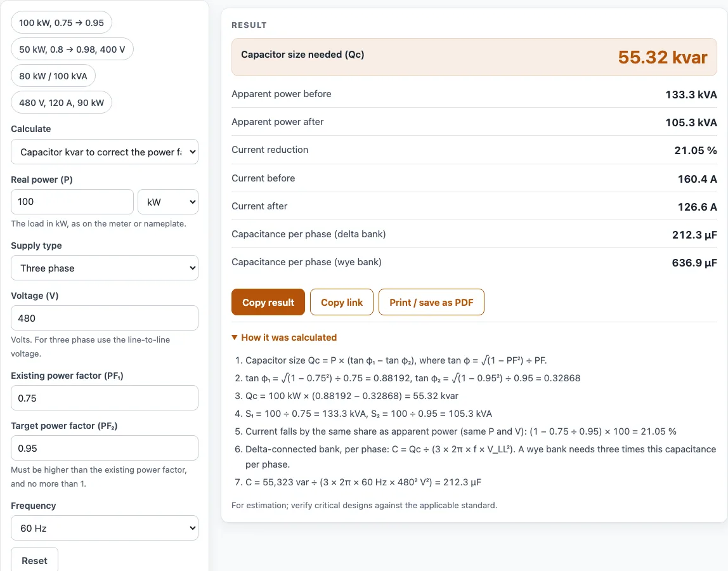Edit the Existing power factor field
This screenshot has width=728, height=571.
(x=105, y=398)
